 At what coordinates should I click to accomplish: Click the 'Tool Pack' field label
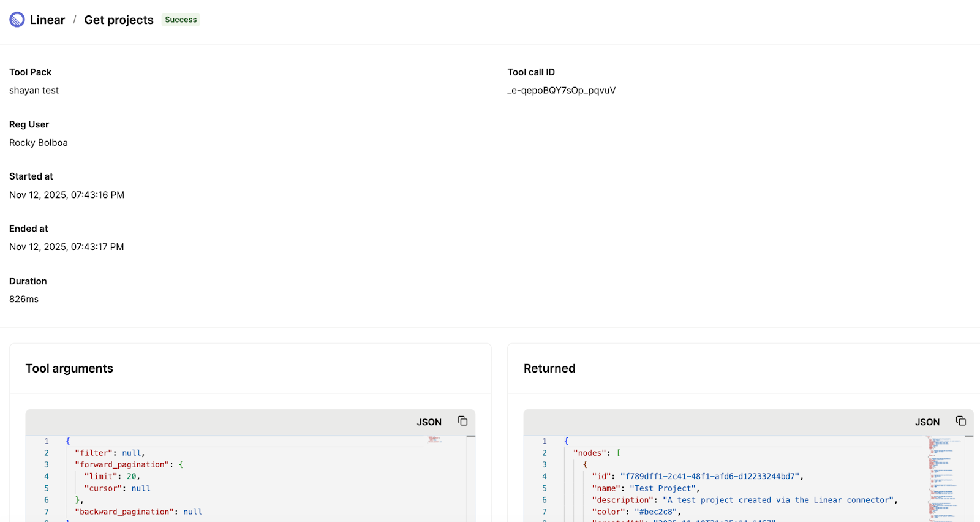31,72
